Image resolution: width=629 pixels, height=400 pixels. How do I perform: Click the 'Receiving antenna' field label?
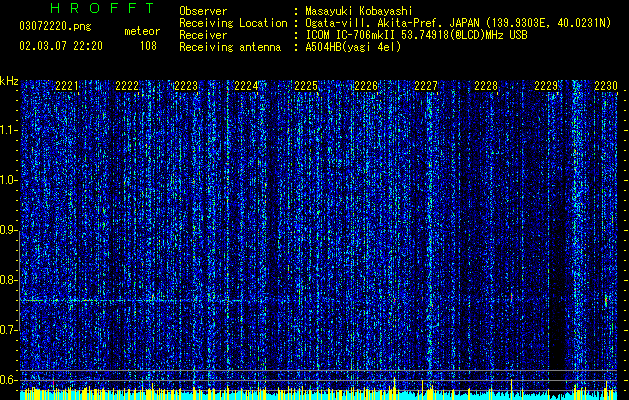230,47
